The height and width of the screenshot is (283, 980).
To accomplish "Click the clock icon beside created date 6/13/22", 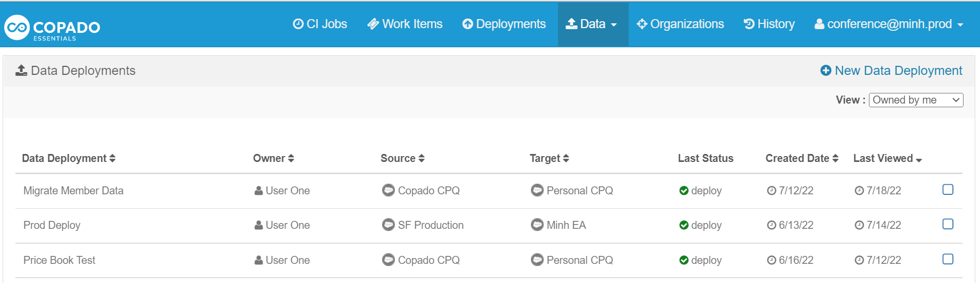I will click(x=772, y=225).
